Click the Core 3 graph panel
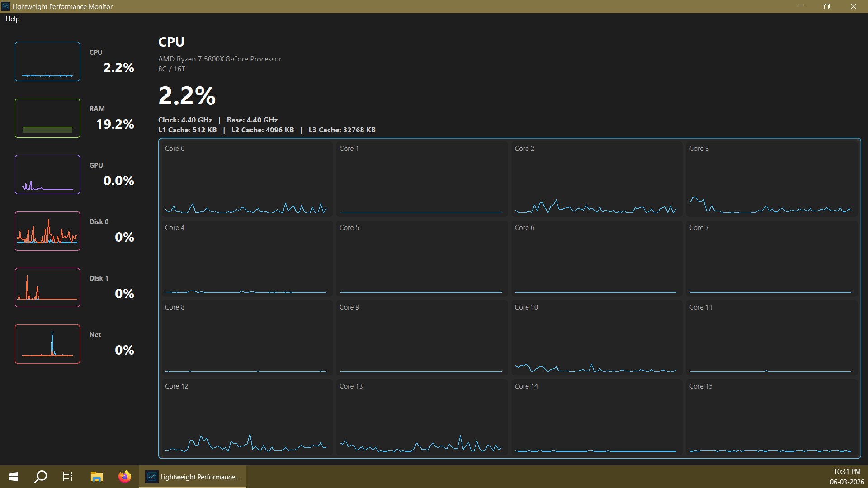The width and height of the screenshot is (868, 488). click(771, 179)
